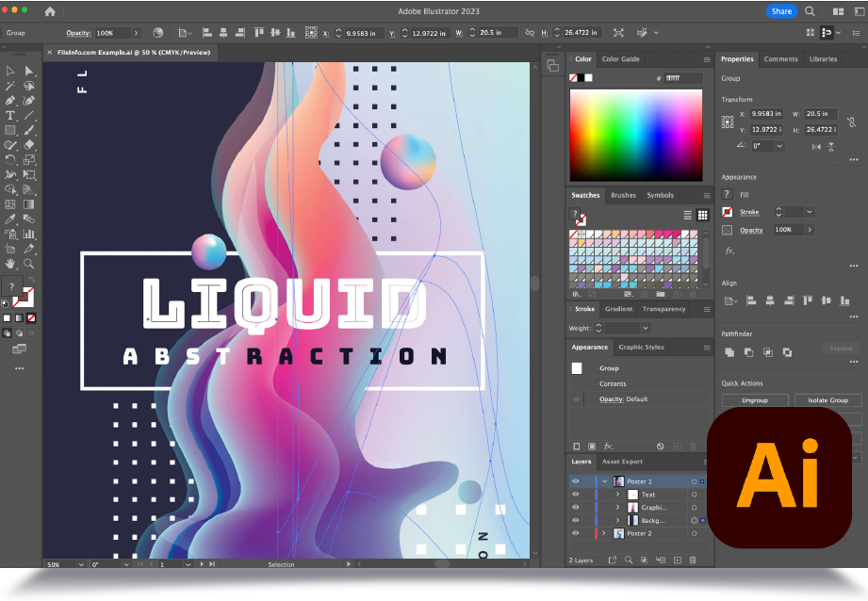Viewport: 868px width, 601px height.
Task: Collapse the Poster 1 layer
Action: [x=604, y=481]
